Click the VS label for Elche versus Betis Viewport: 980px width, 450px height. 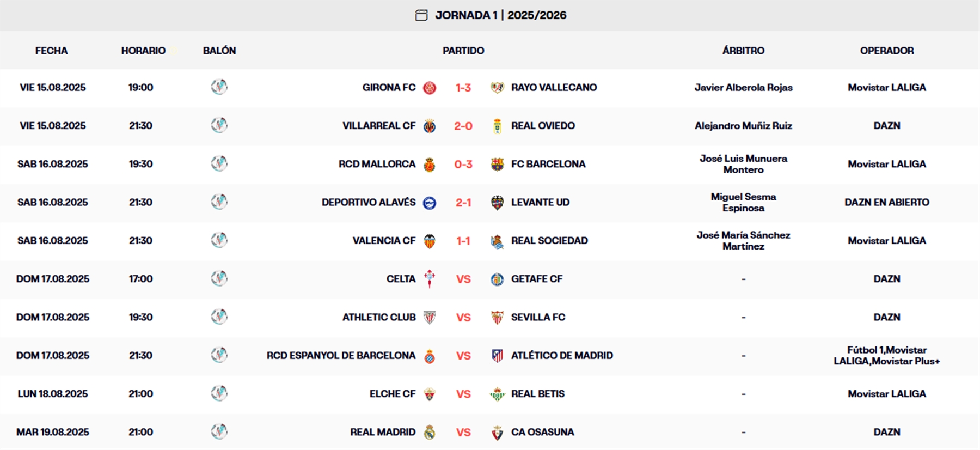[464, 393]
